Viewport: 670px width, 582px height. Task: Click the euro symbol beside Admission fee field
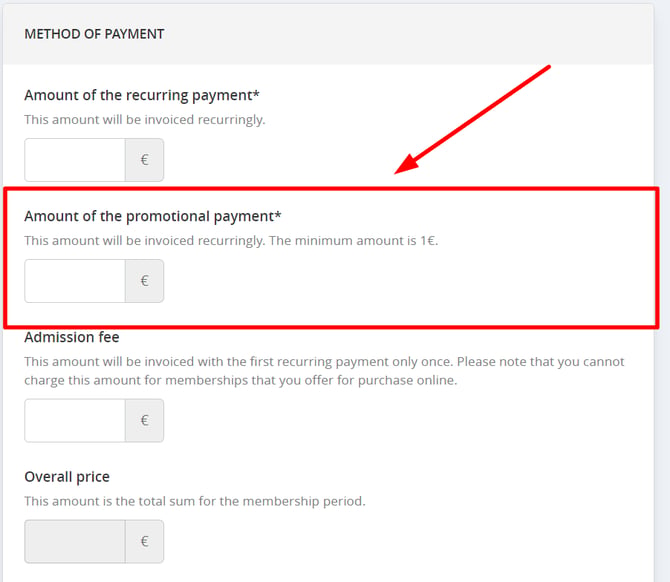coord(144,420)
